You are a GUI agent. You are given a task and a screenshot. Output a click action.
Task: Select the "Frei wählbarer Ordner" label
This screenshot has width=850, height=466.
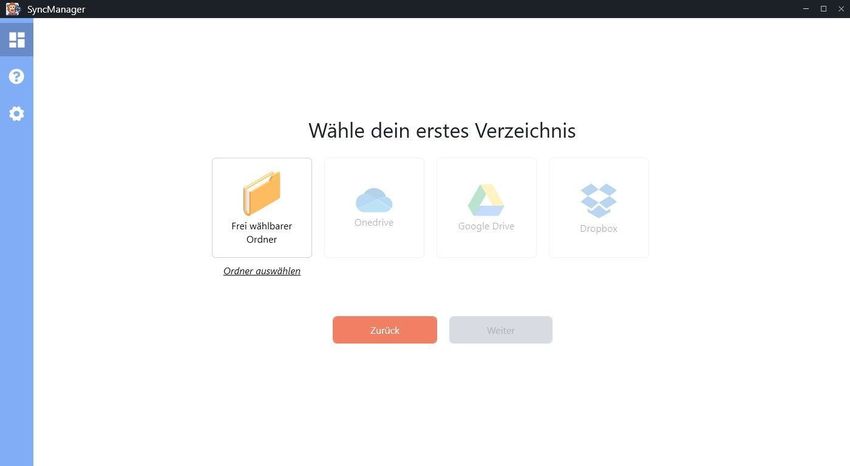[262, 232]
